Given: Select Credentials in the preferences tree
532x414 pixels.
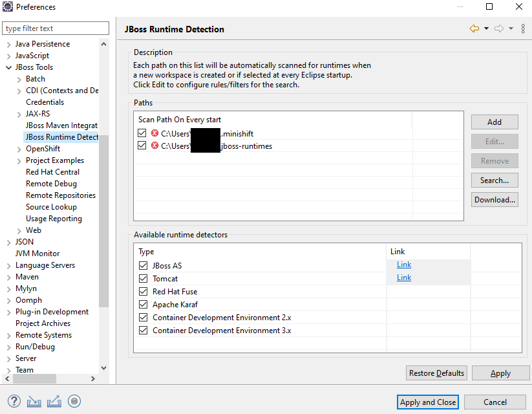Looking at the screenshot, I should click(x=45, y=102).
